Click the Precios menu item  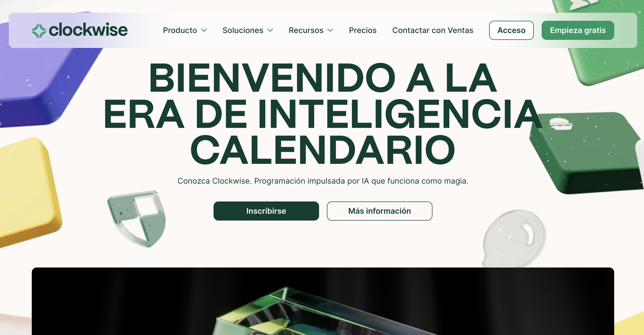coord(362,30)
